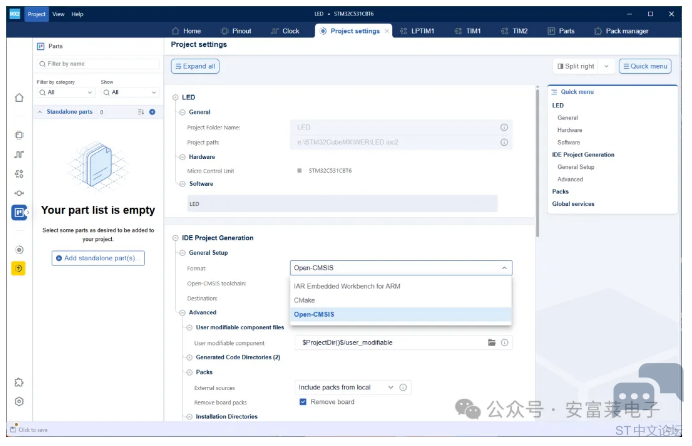692x446 pixels.
Task: Click the plus icon in Standalone parts header
Action: click(152, 112)
